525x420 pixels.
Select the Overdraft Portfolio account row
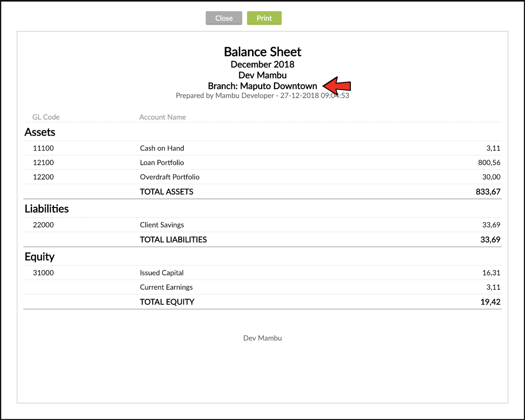[x=169, y=177]
